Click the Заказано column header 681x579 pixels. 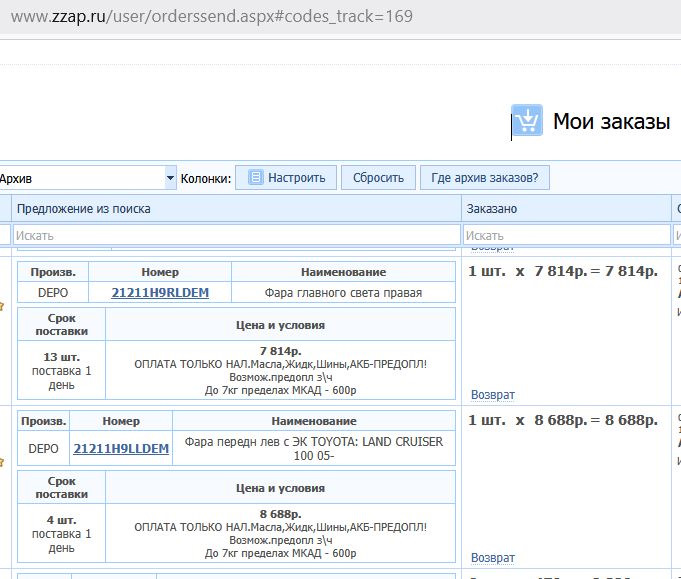pos(566,209)
